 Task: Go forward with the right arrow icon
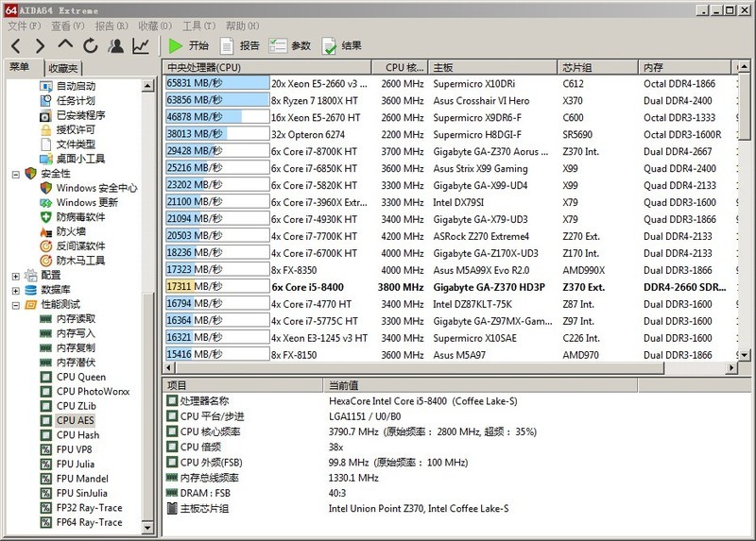[x=40, y=45]
